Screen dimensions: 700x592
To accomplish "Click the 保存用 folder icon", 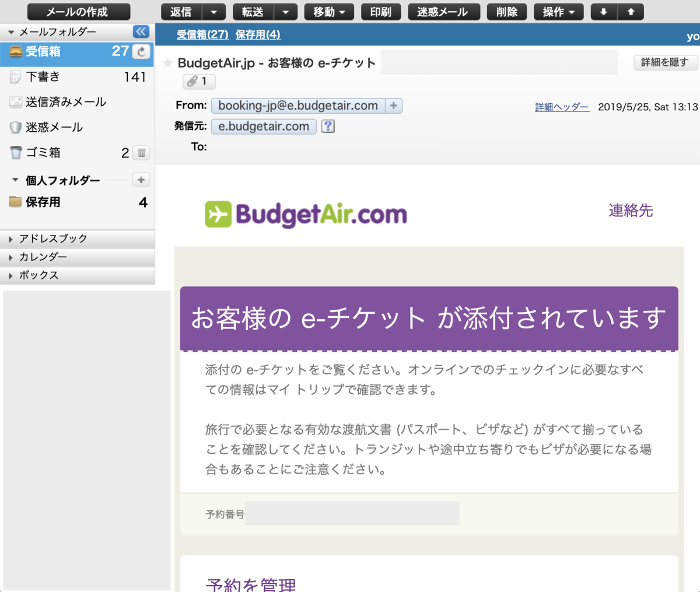I will pos(16,202).
